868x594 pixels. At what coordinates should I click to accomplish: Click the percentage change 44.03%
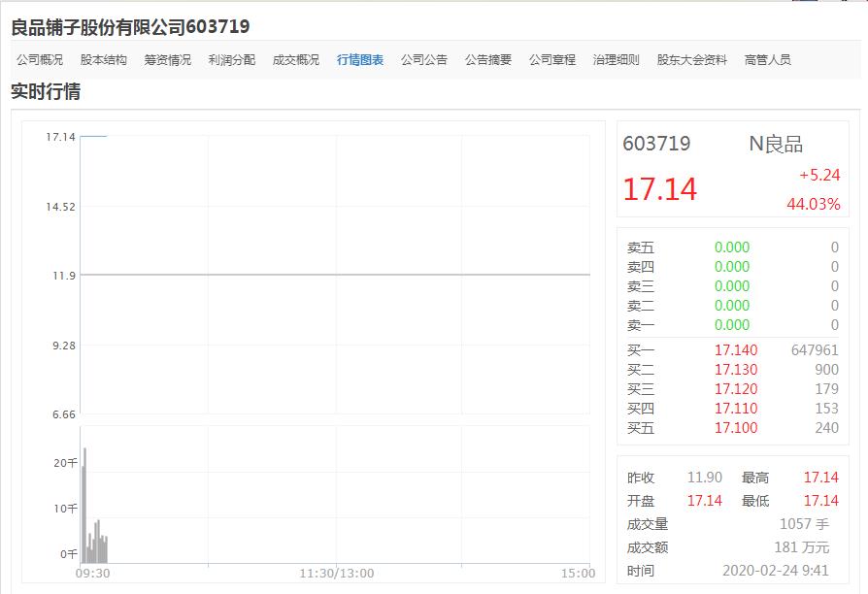[814, 204]
